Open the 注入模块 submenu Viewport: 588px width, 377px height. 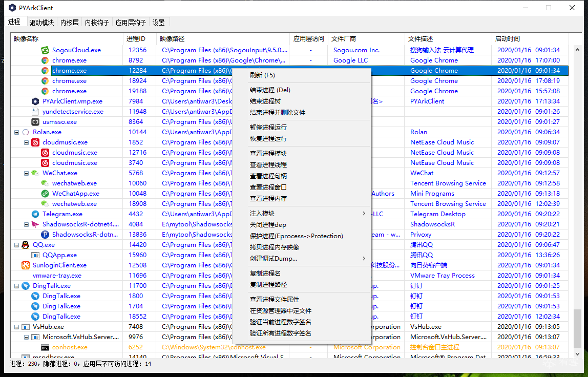click(302, 214)
